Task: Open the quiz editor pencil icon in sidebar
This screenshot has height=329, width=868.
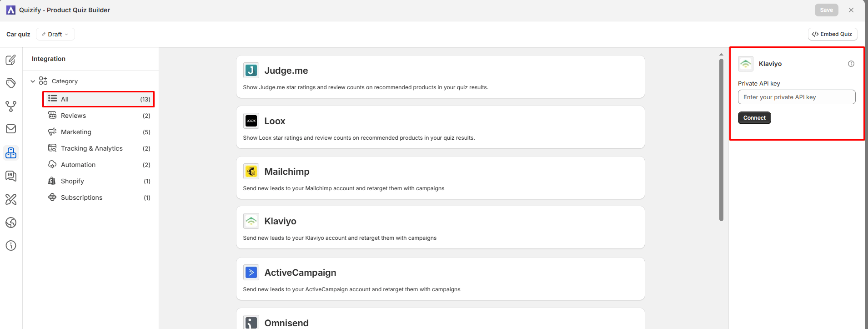Action: [11, 60]
